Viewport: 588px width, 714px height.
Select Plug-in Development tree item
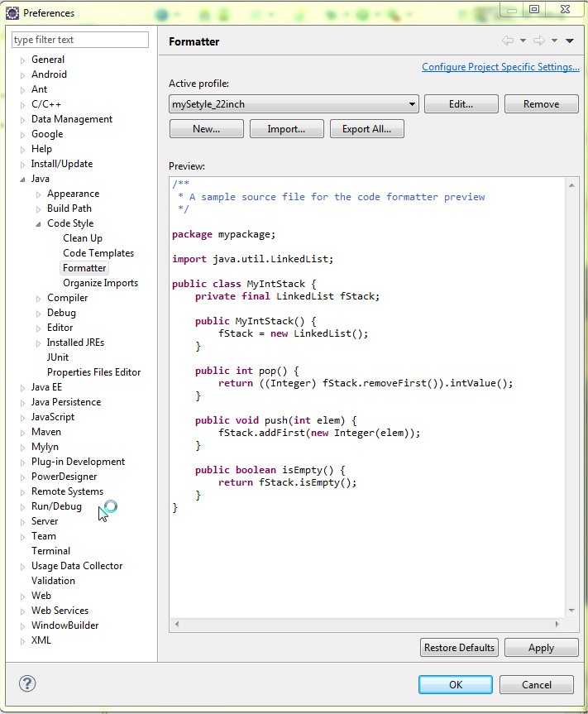pyautogui.click(x=78, y=462)
